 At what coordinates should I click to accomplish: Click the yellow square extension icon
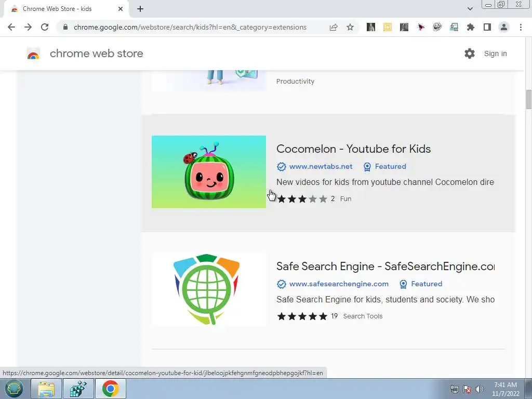[388, 27]
